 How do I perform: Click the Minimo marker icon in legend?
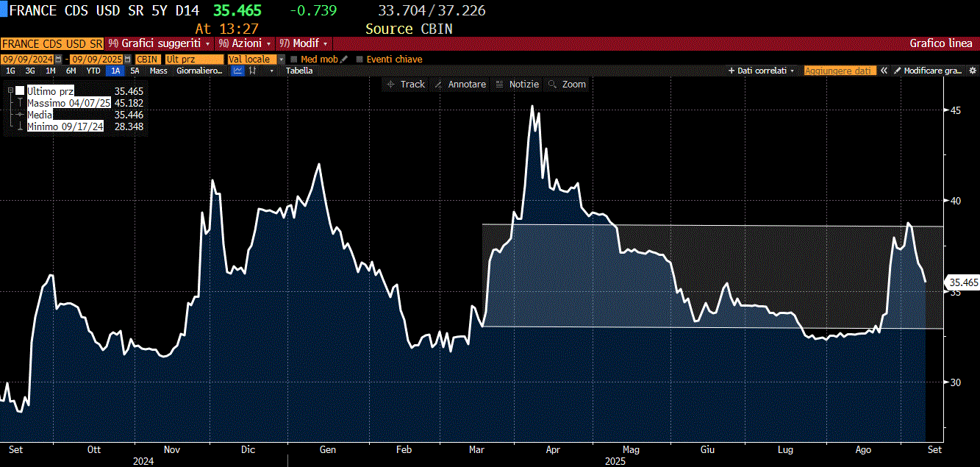tap(21, 126)
